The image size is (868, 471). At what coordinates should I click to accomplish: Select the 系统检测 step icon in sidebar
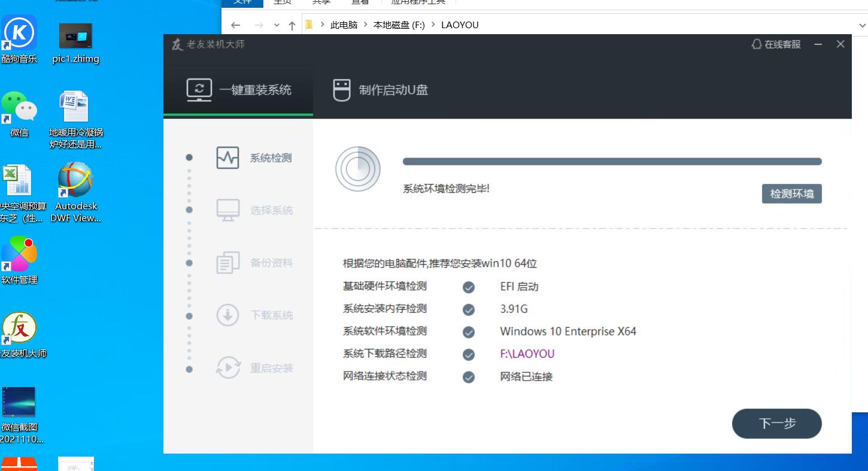pos(227,158)
